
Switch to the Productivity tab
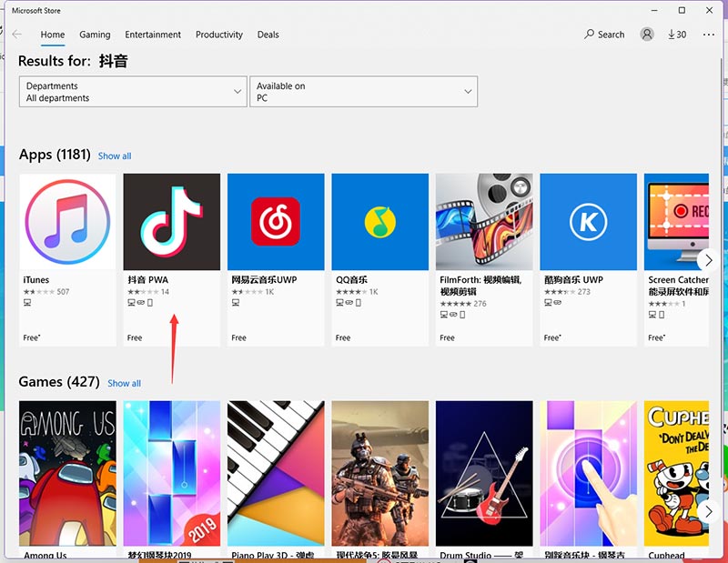pyautogui.click(x=218, y=35)
